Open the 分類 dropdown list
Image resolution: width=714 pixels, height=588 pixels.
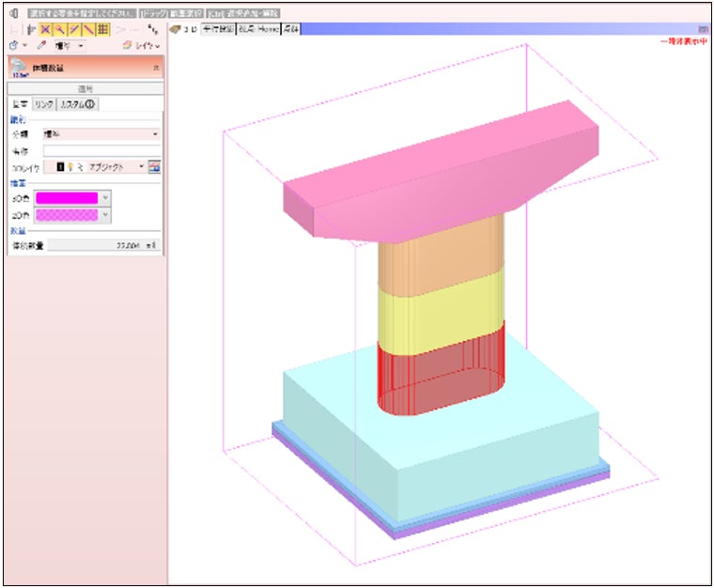coord(155,134)
